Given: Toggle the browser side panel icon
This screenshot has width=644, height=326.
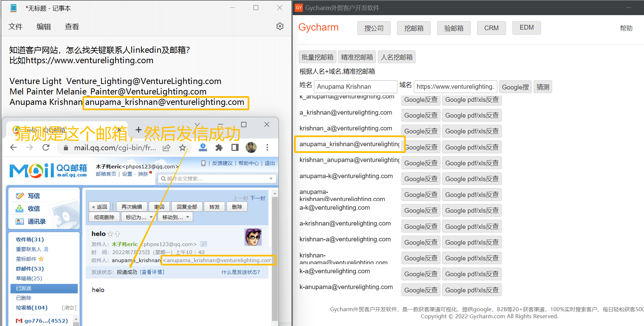Looking at the screenshot, I should click(x=235, y=147).
